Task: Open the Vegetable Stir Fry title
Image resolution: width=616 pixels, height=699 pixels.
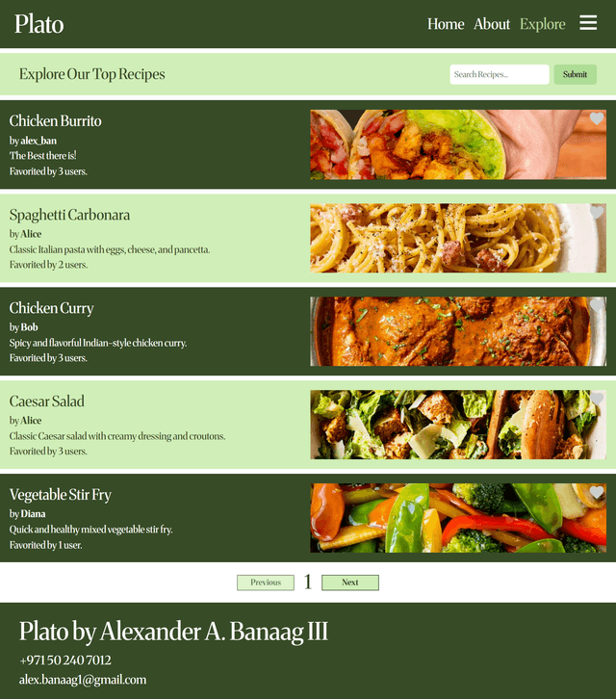Action: pyautogui.click(x=61, y=495)
